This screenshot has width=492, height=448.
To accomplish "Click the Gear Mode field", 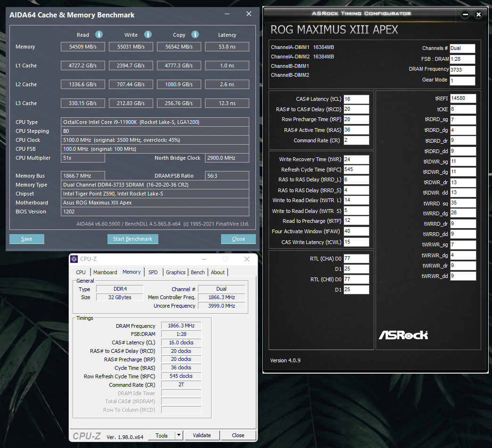I will [x=462, y=81].
